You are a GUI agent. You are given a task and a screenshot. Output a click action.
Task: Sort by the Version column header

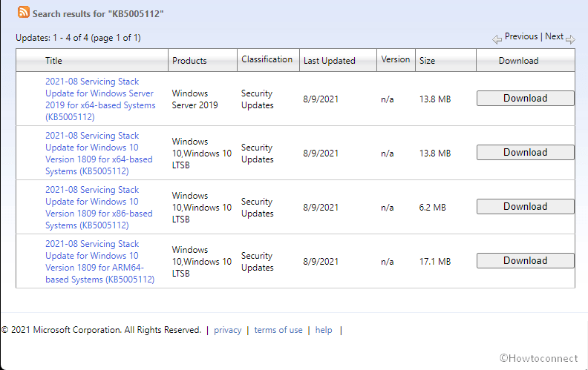396,59
